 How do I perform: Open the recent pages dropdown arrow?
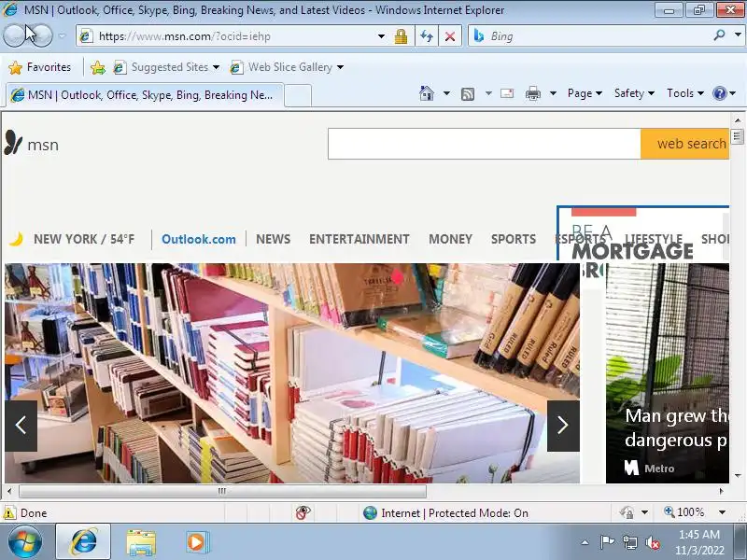coord(62,35)
